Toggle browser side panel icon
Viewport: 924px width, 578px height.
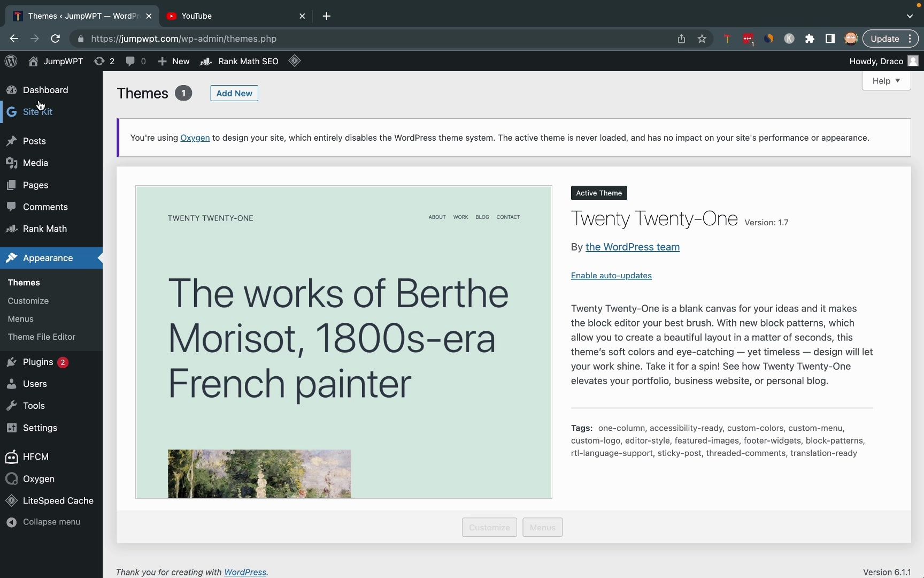(x=830, y=39)
